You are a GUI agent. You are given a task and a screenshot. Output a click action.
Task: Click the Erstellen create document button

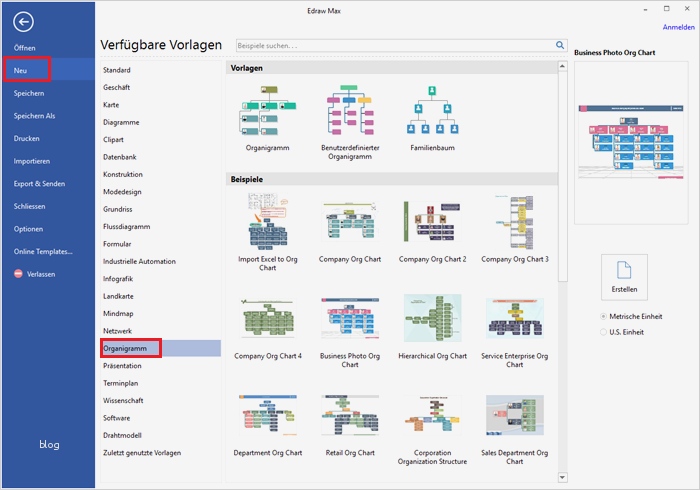pyautogui.click(x=624, y=277)
